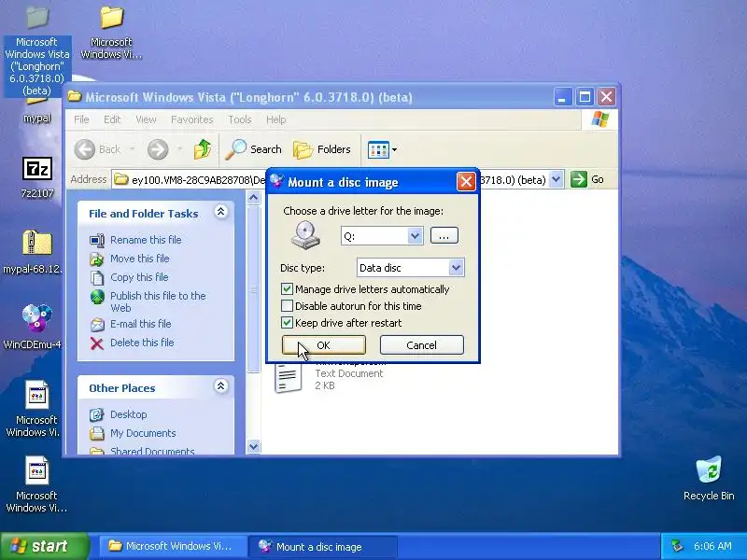Viewport: 747px width, 560px height.
Task: Click the browse (...) button beside drive letter
Action: tap(444, 236)
